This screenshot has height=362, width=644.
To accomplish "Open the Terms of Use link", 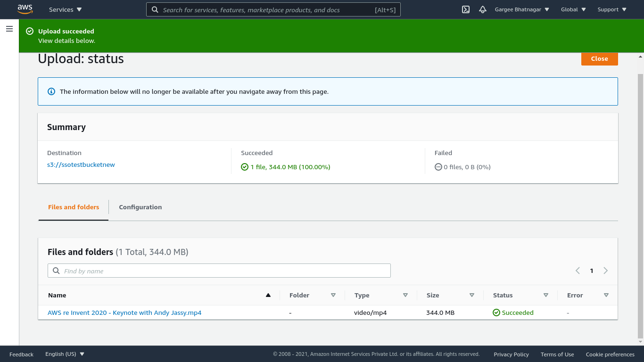I will tap(557, 354).
